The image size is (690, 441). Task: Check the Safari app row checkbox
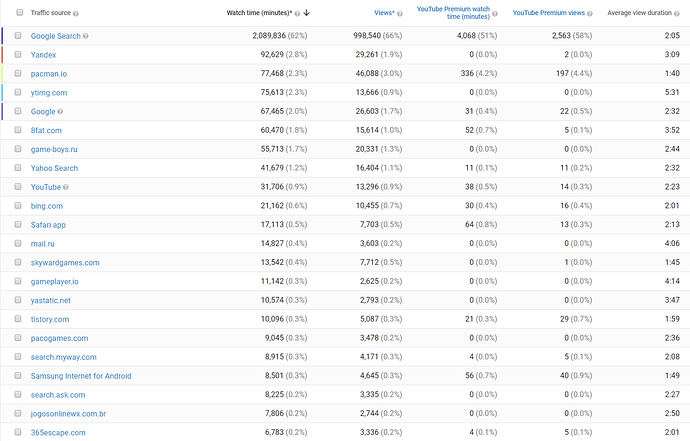(18, 224)
